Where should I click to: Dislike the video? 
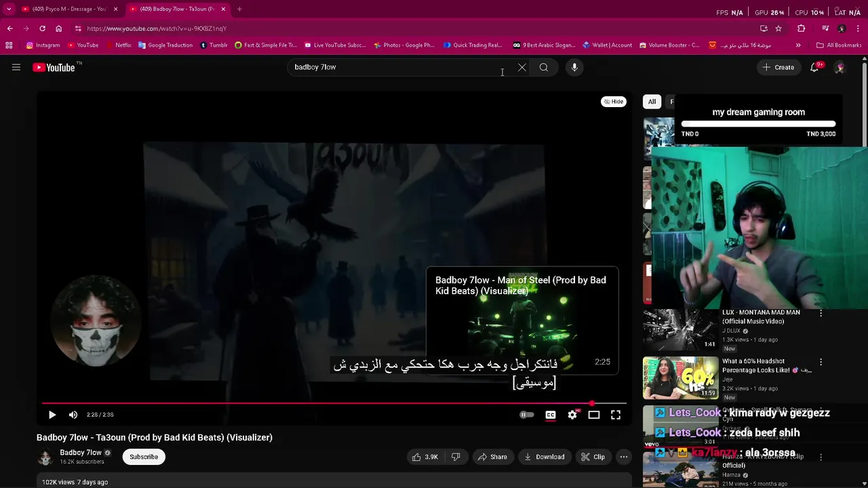click(x=456, y=457)
